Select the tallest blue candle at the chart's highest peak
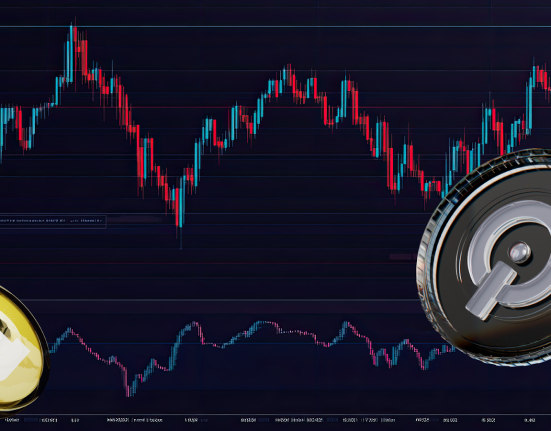This screenshot has width=551, height=431. pos(71,53)
